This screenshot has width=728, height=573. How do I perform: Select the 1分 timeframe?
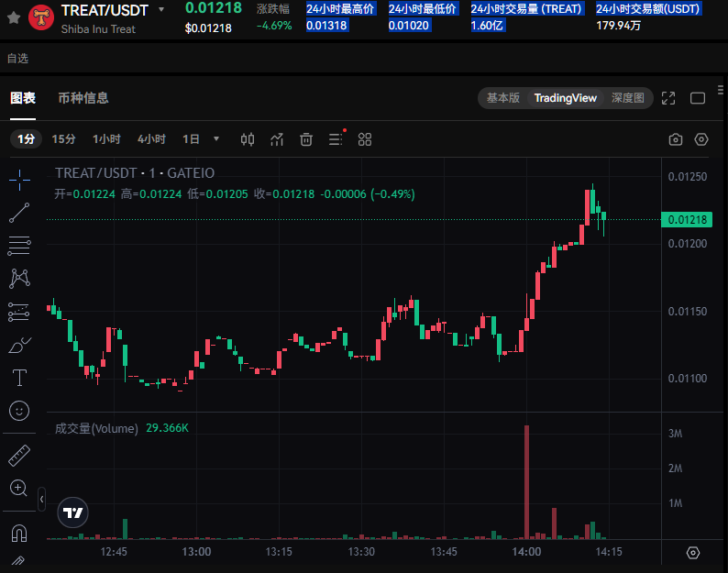27,138
